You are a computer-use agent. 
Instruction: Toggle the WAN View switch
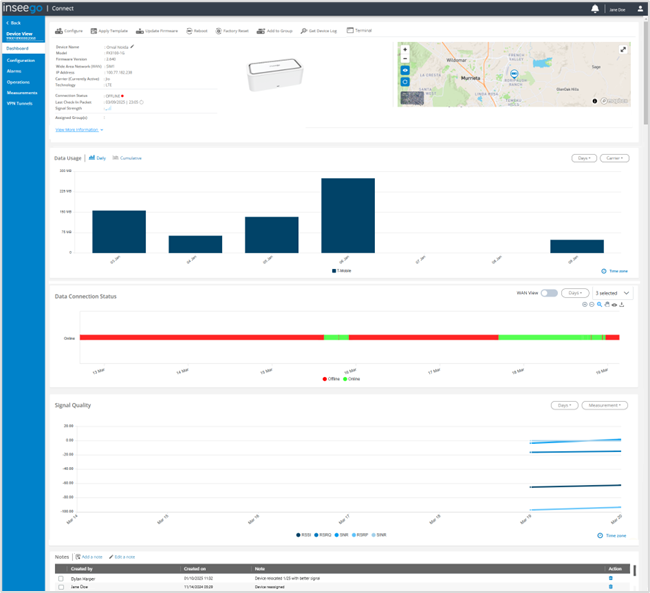pos(549,293)
